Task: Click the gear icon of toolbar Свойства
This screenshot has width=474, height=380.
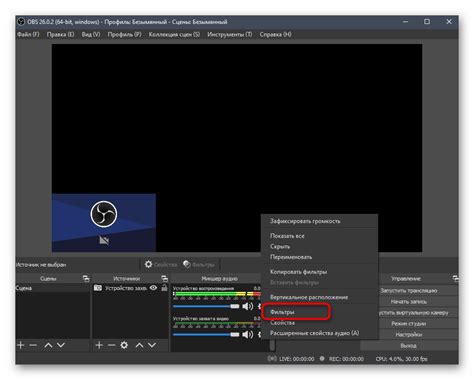Action: point(148,264)
